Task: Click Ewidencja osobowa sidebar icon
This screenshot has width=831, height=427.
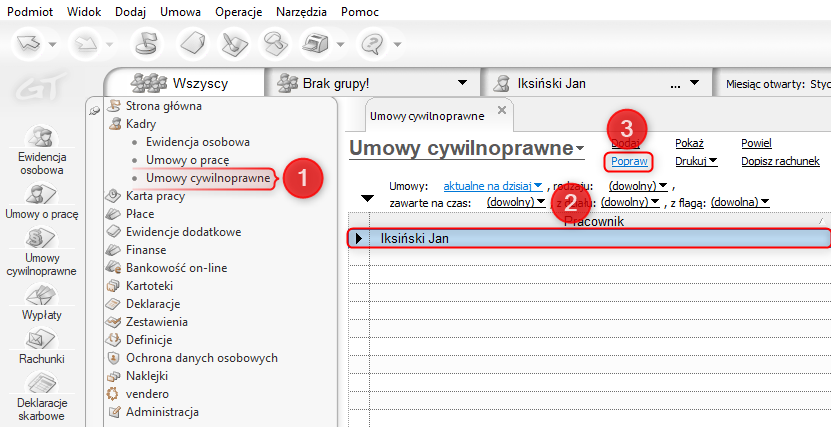Action: pyautogui.click(x=41, y=151)
